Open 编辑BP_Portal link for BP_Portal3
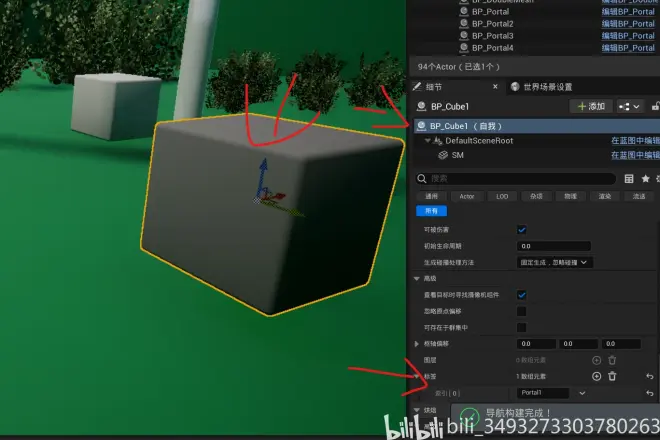 pos(628,36)
